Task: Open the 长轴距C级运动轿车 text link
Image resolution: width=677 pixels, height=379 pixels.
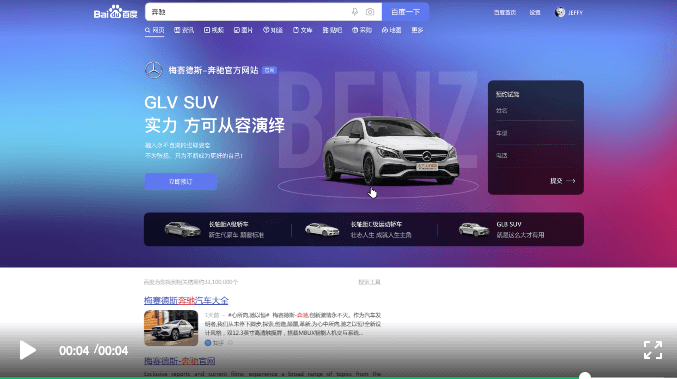Action: click(376, 224)
